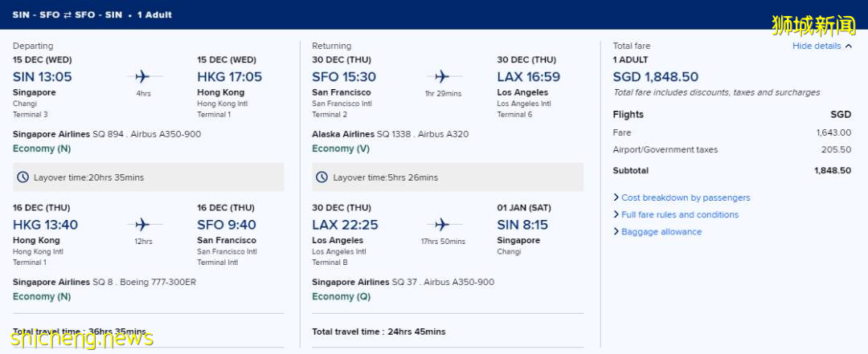Viewport: 868px width, 354px height.
Task: Click the total fare SGD 1,848.50 amount
Action: coord(655,77)
